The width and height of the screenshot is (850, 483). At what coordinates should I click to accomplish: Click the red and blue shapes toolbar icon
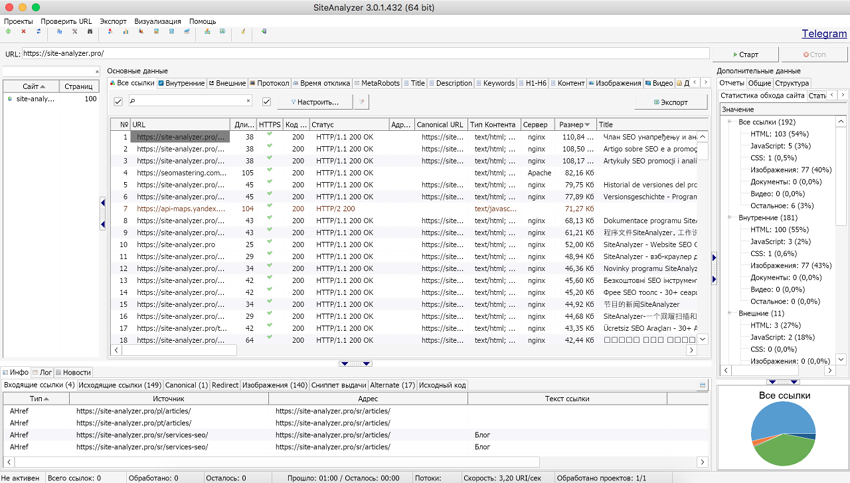tap(110, 31)
